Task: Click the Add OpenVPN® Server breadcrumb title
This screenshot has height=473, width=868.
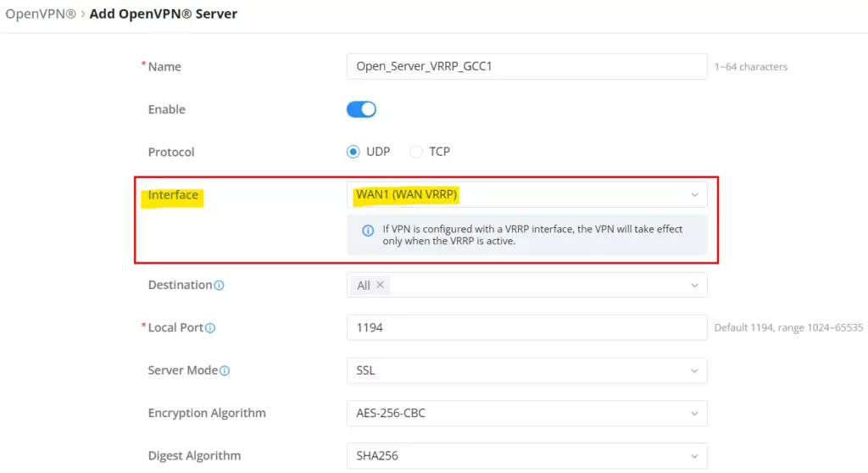Action: pos(164,14)
